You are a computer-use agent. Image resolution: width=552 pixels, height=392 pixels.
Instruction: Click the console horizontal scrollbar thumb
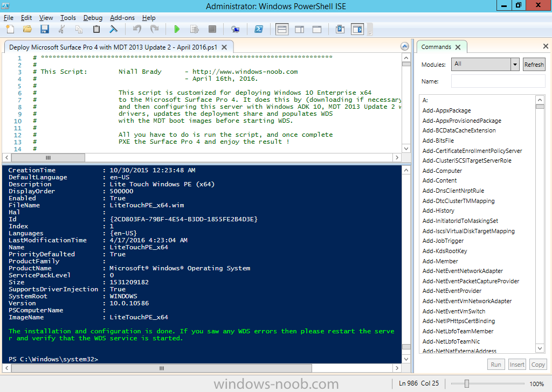click(162, 368)
